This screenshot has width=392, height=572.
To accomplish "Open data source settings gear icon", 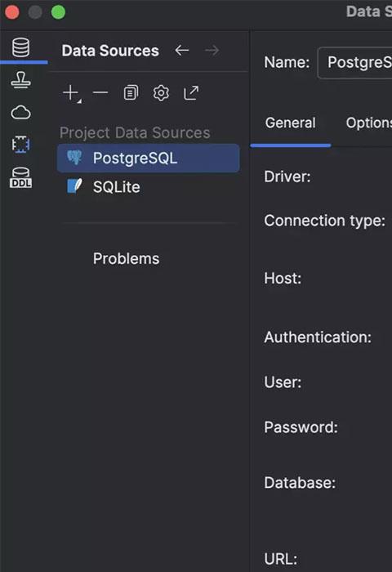I will [x=161, y=93].
